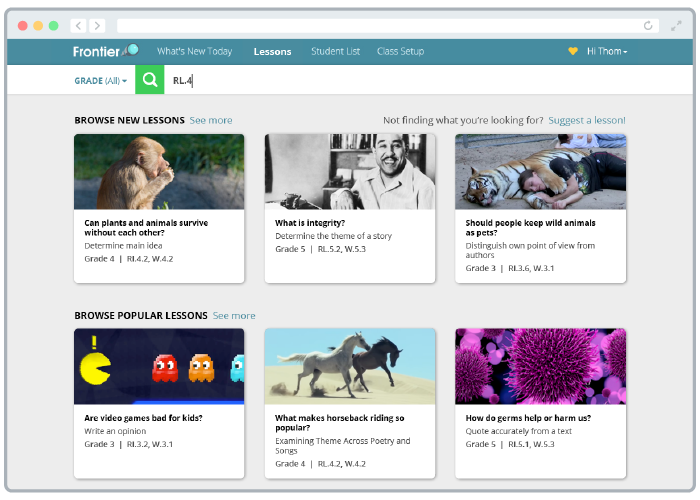Go to the Student List tab
This screenshot has height=500, width=700.
coord(335,51)
